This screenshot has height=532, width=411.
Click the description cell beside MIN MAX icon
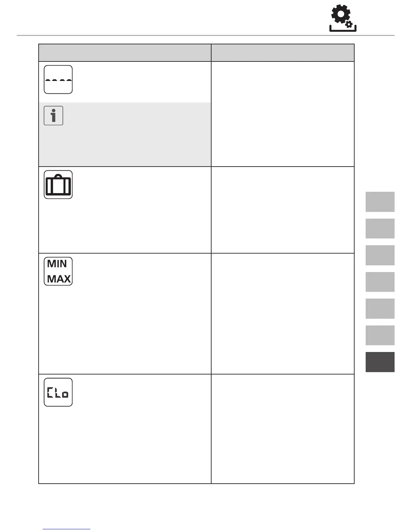(283, 314)
